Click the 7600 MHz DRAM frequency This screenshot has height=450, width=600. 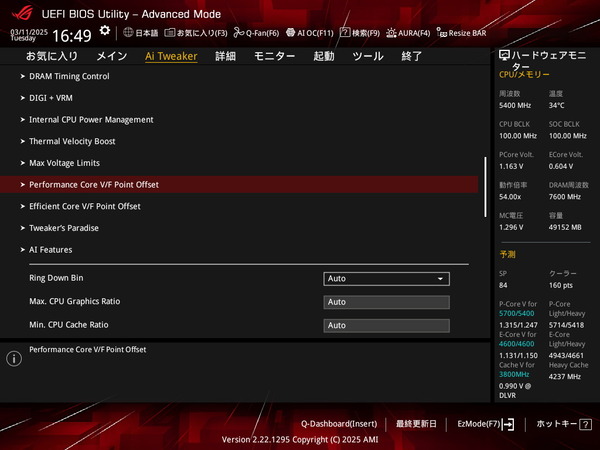[x=565, y=197]
